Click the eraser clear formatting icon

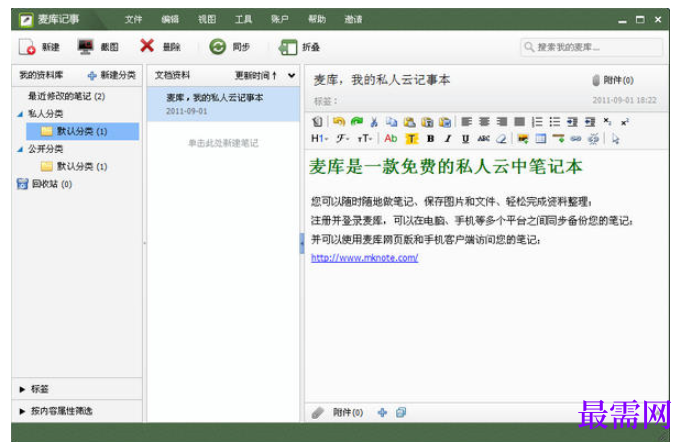click(501, 139)
